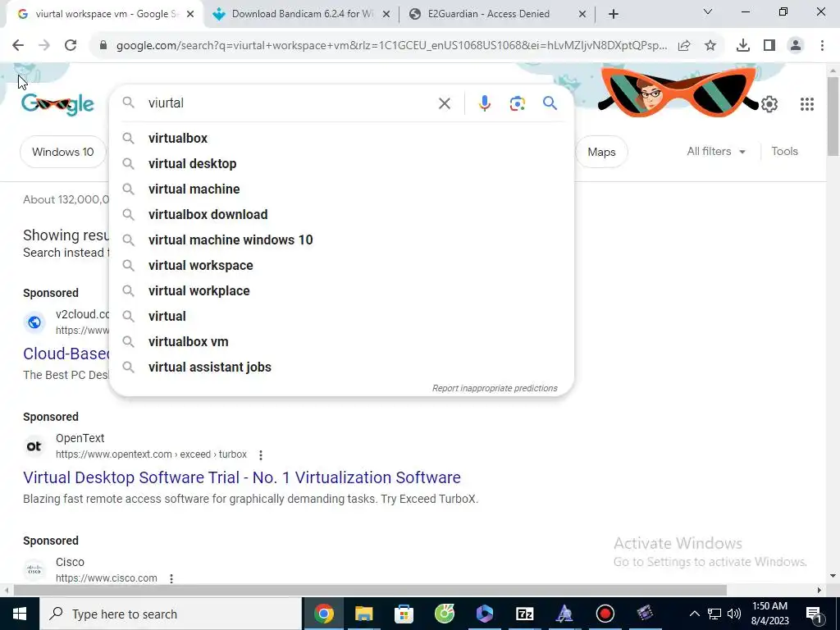Start voice search with the microphone icon

484,103
